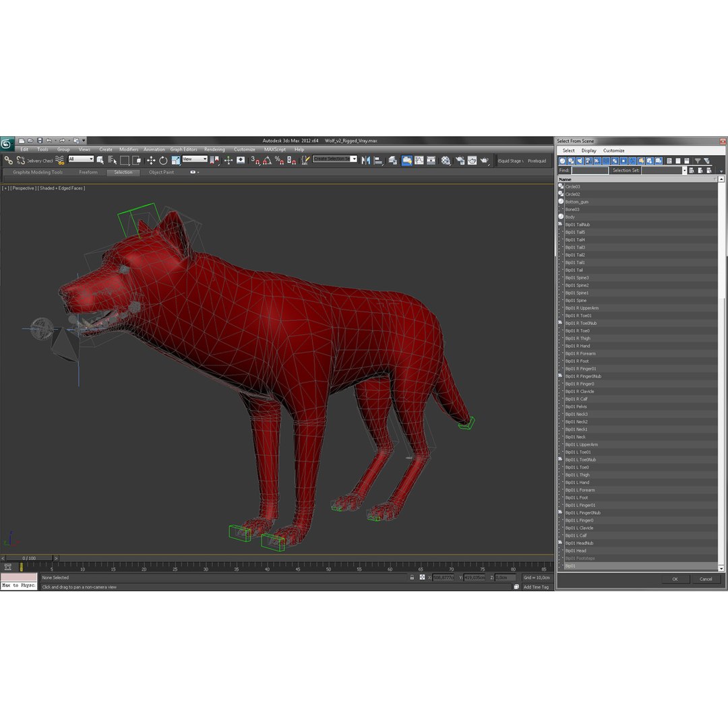Viewport: 728px width, 728px height.
Task: Open the Render Setup dialog
Action: [x=460, y=160]
